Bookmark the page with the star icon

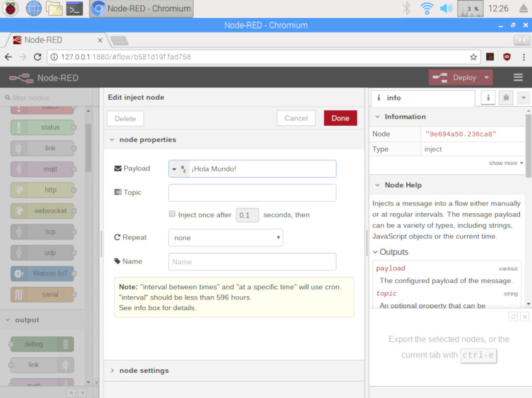(473, 57)
